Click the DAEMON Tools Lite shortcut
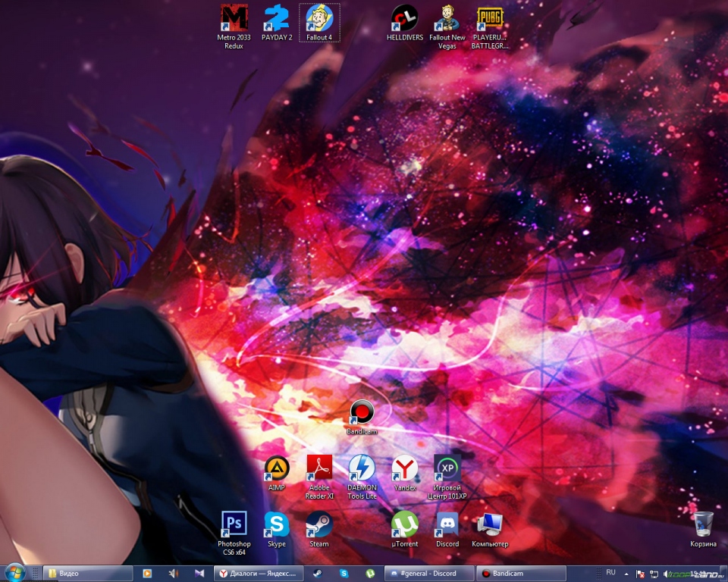The height and width of the screenshot is (582, 728). [362, 477]
